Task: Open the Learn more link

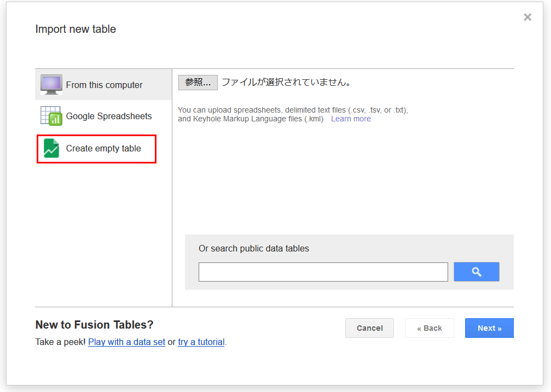Action: pos(351,119)
